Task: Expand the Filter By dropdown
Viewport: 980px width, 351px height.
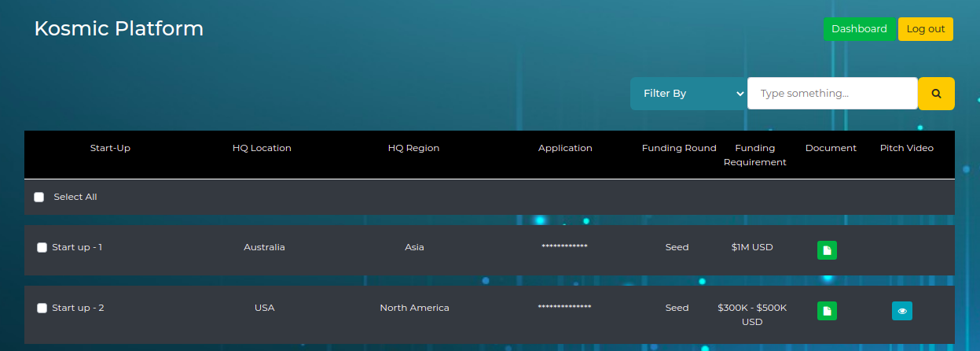Action: pos(688,93)
